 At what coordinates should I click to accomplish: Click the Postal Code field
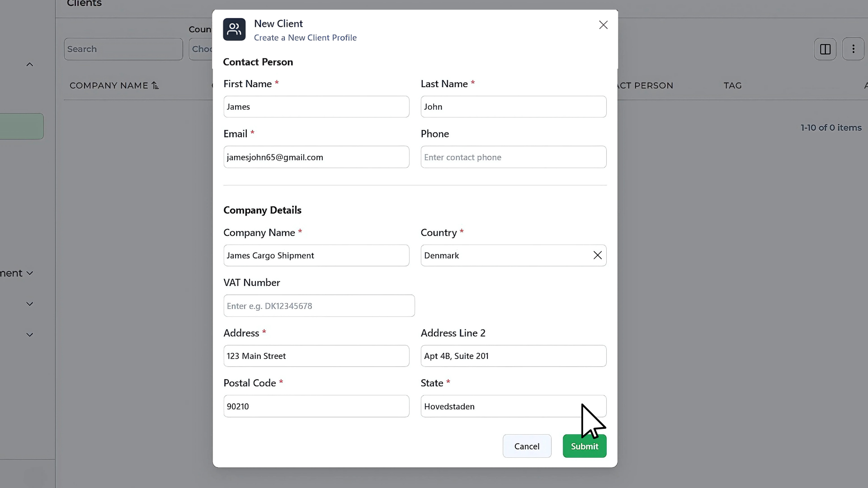(316, 406)
